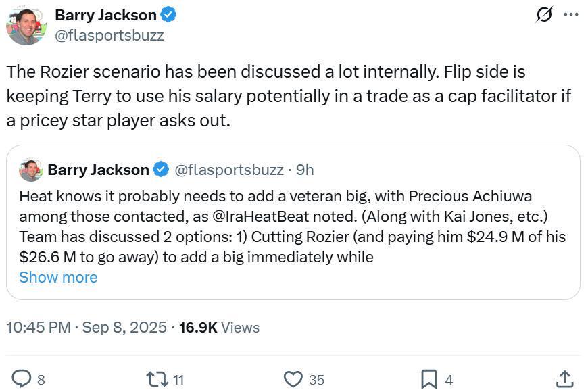View the 16.9K Views analytics
Image resolution: width=588 pixels, height=392 pixels.
219,327
